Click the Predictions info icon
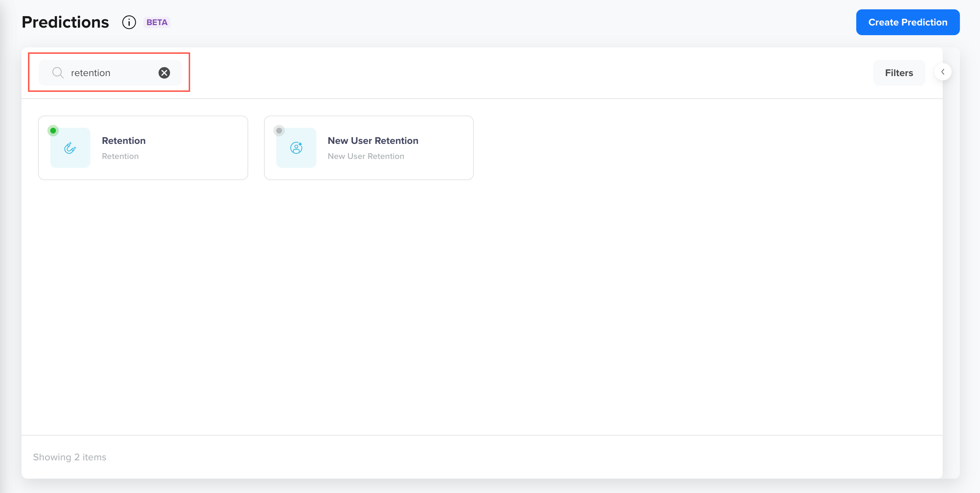The height and width of the screenshot is (493, 980). click(129, 23)
